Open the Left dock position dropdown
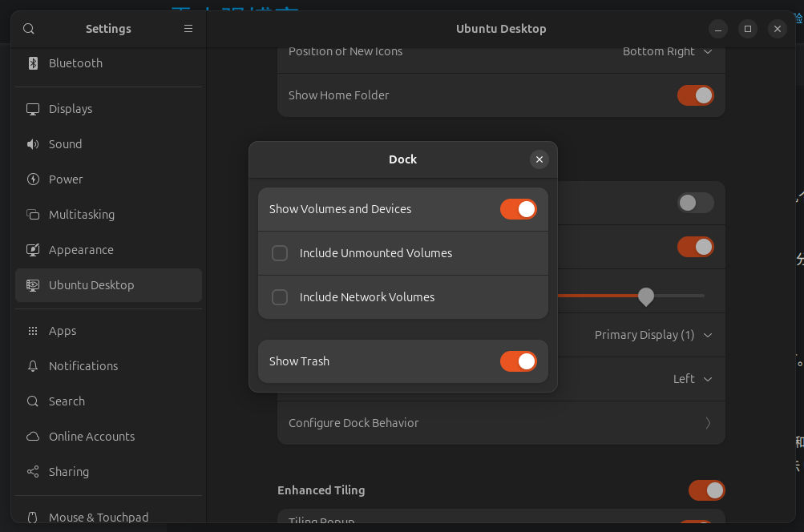 click(x=692, y=379)
